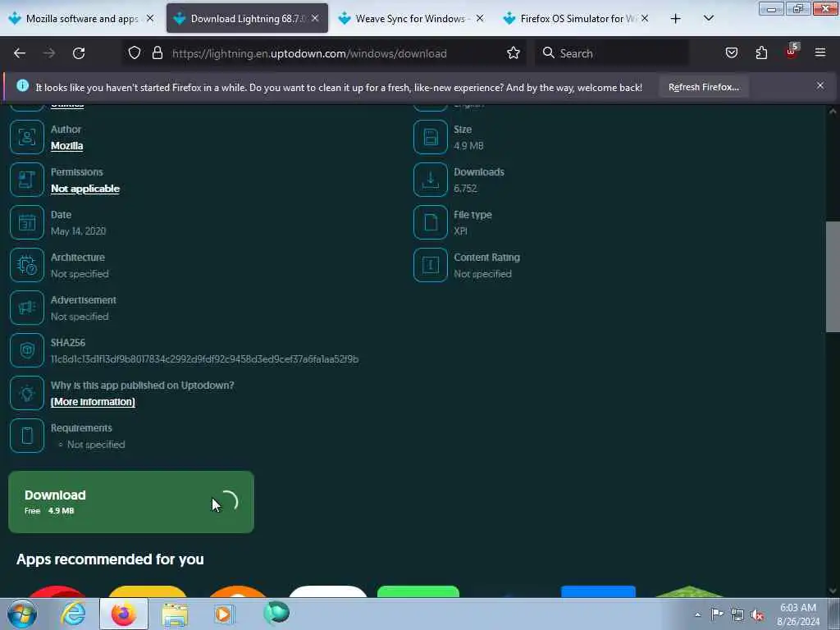The height and width of the screenshot is (630, 840).
Task: Dismiss the Firefox refresh notification bar
Action: [820, 85]
